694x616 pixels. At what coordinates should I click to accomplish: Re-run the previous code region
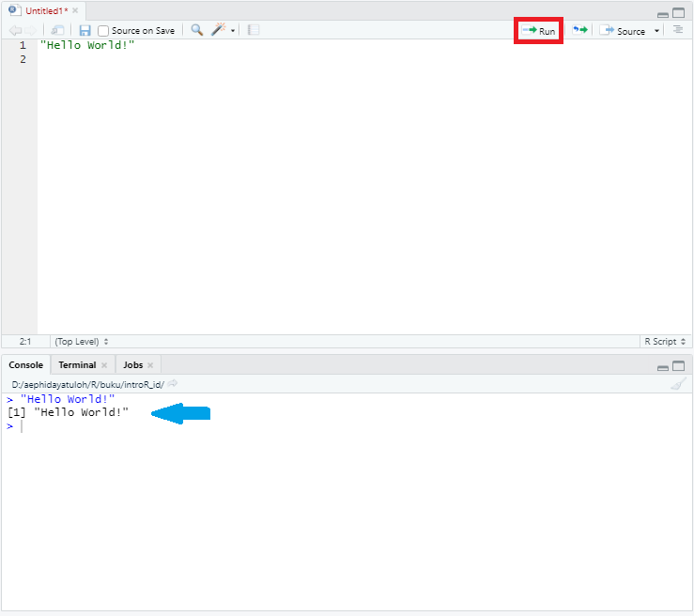click(x=579, y=30)
